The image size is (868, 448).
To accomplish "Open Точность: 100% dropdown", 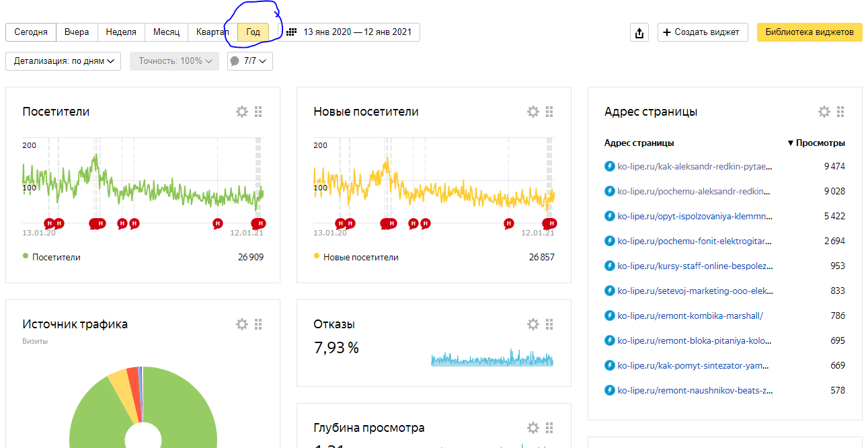I will [175, 61].
